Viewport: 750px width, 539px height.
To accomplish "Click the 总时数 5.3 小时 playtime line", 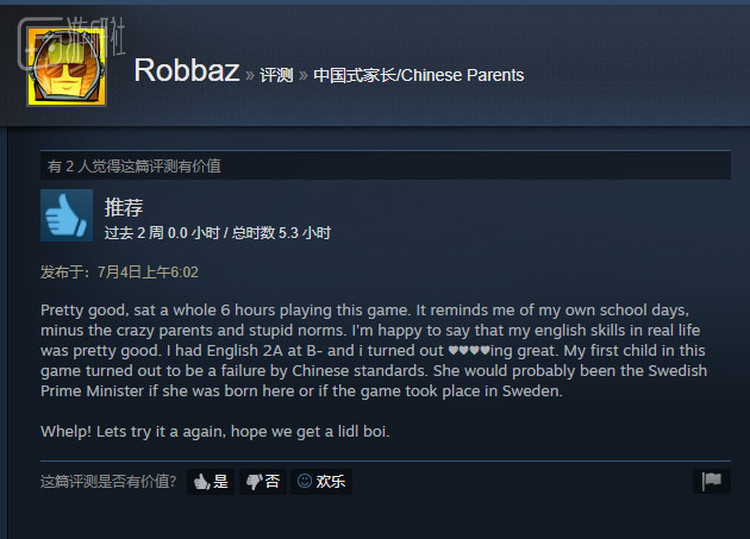I will click(x=218, y=233).
